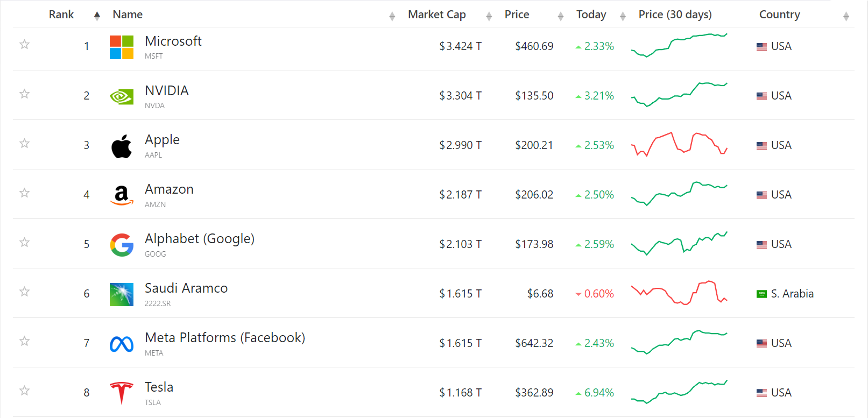
Task: Click the Apple logo icon
Action: 122,146
